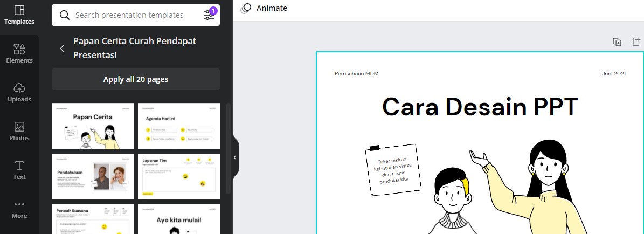Select the Text tool in sidebar
644x234 pixels.
coord(19,170)
